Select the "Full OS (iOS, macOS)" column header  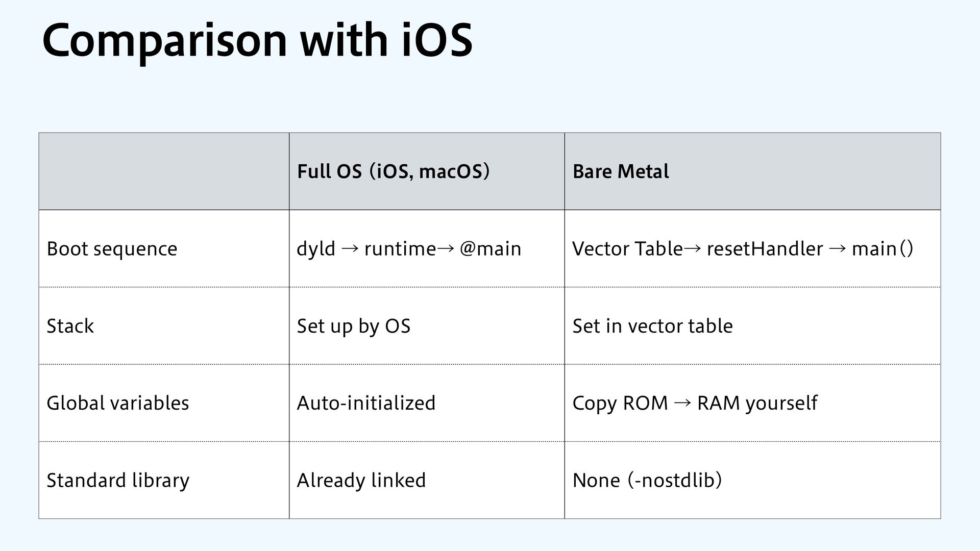(x=393, y=171)
